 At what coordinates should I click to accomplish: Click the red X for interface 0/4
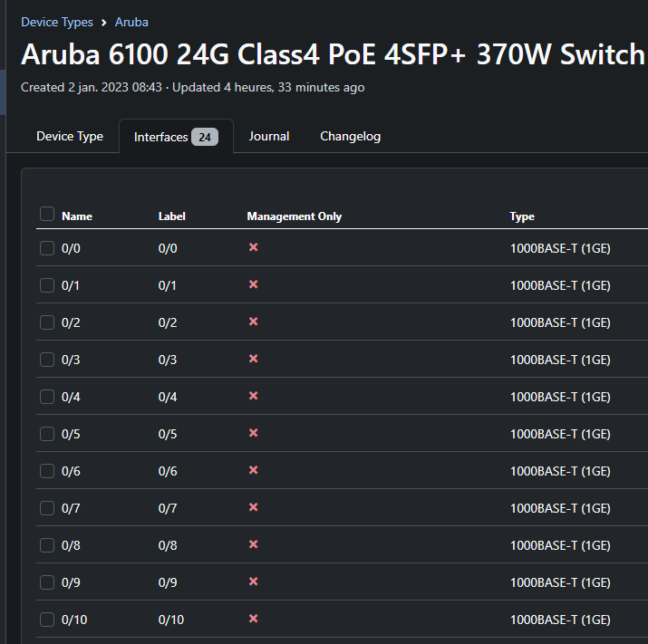[254, 396]
